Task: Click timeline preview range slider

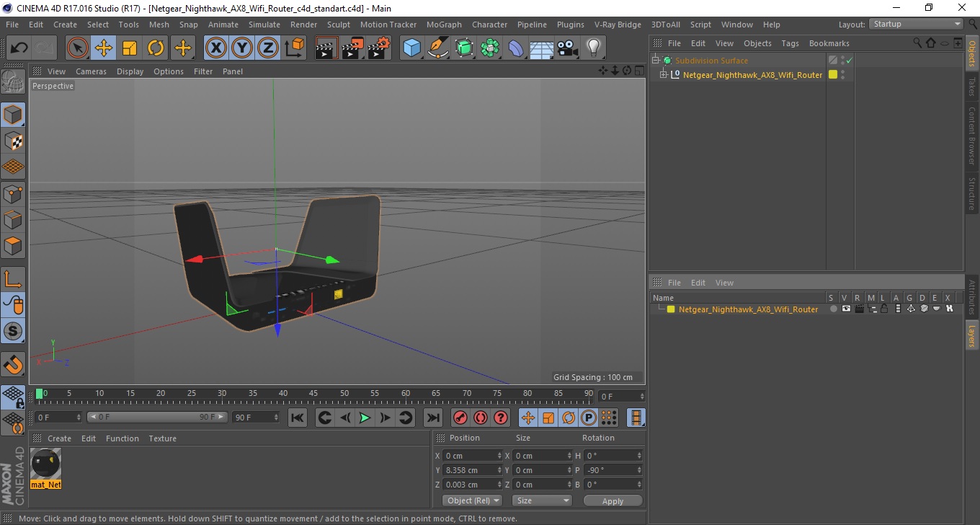Action: click(x=157, y=418)
